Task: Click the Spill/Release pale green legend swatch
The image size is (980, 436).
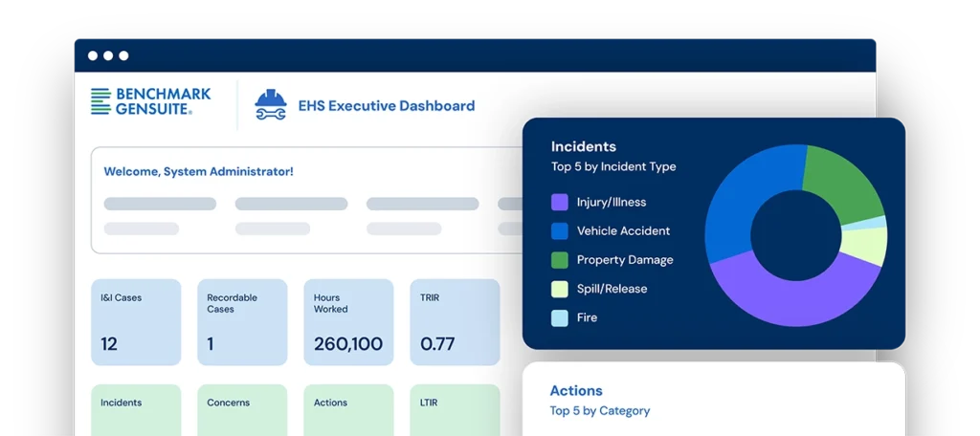Action: point(559,289)
